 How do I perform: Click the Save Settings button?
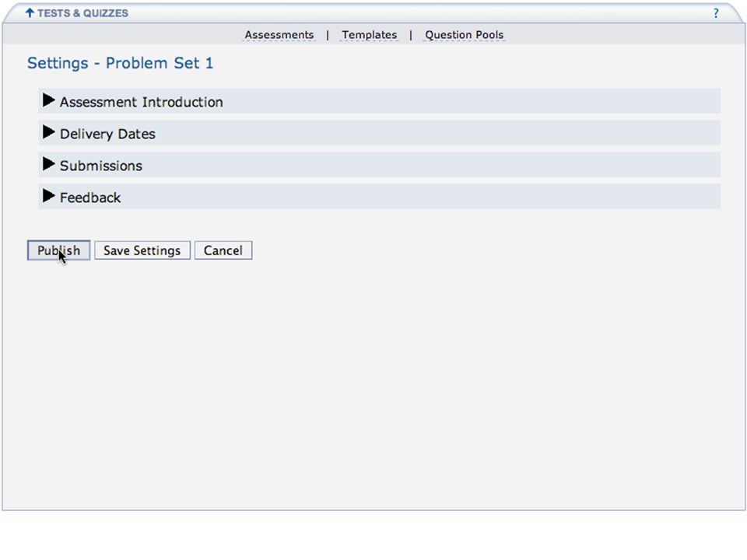(x=142, y=250)
